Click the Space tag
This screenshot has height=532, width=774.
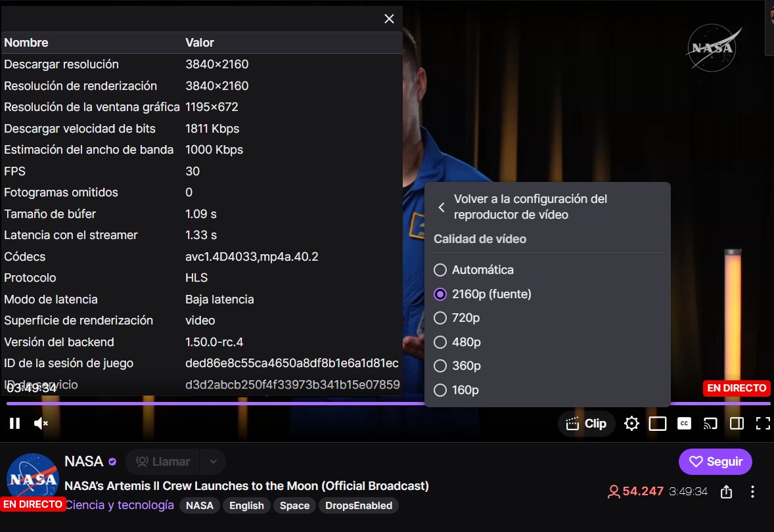pos(295,506)
